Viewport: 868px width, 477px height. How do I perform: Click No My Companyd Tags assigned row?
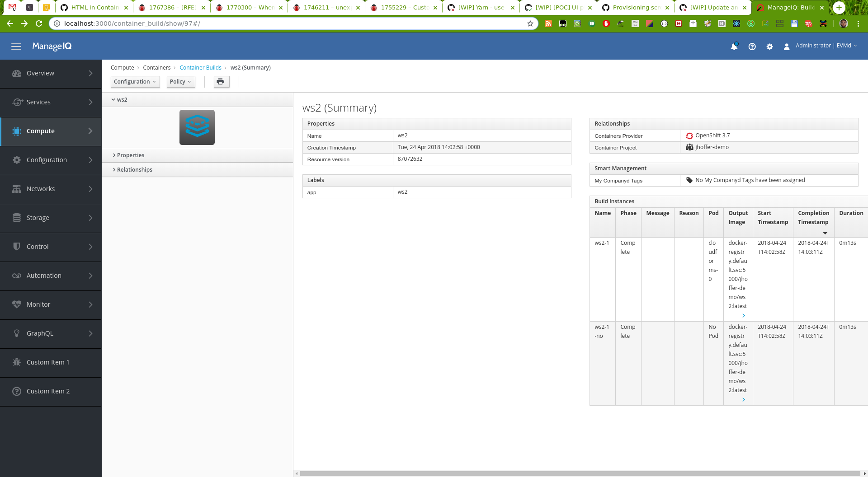[x=724, y=180]
